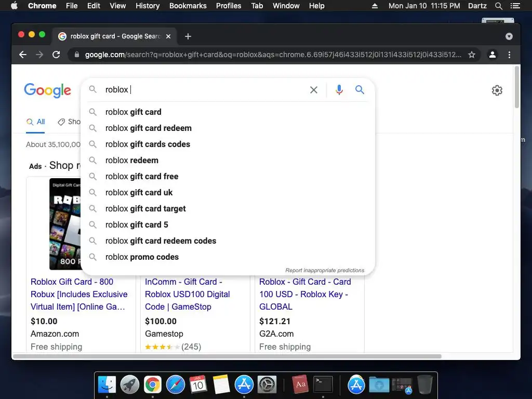
Task: Open the Profiles menu
Action: tap(229, 6)
